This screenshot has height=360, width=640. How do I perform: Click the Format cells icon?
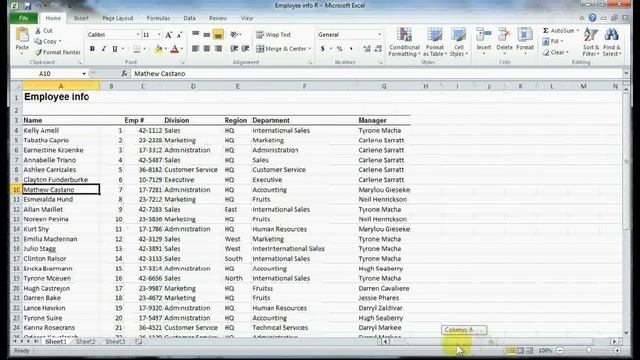(525, 35)
